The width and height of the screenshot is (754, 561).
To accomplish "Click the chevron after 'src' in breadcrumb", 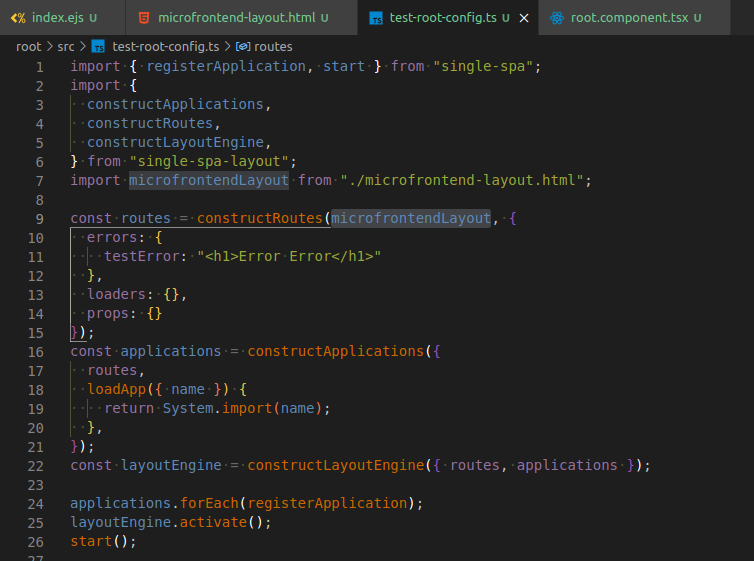I will tap(83, 47).
